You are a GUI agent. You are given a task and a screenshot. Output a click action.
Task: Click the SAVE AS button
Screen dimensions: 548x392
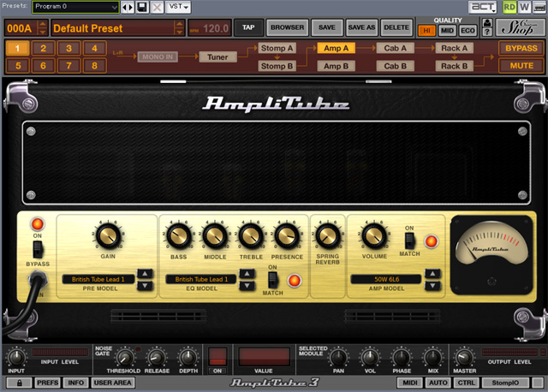coord(361,27)
